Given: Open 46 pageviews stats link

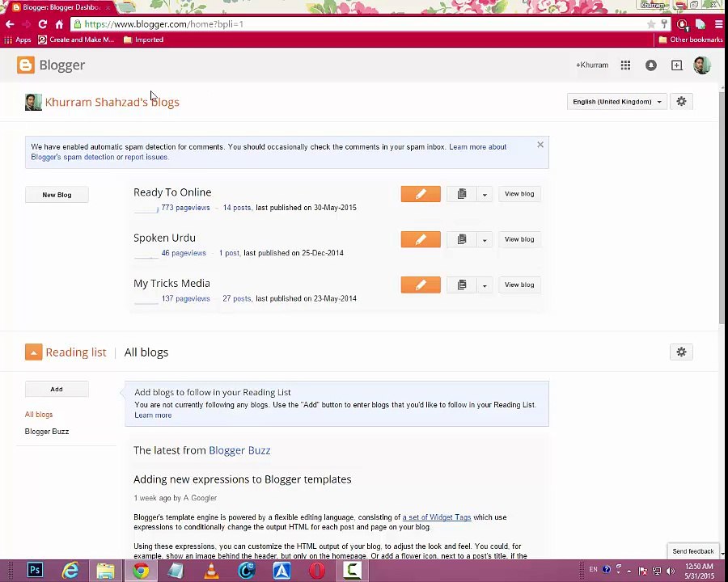Looking at the screenshot, I should tap(184, 253).
